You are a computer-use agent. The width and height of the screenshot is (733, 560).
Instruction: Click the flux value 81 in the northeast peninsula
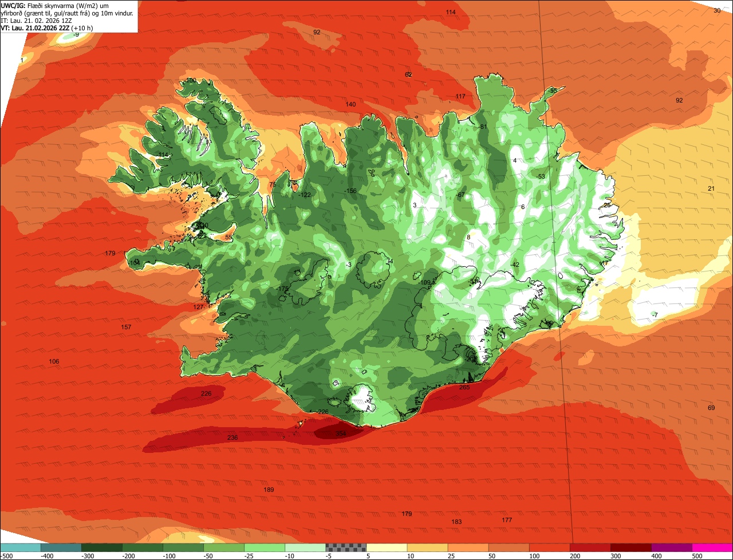(483, 127)
